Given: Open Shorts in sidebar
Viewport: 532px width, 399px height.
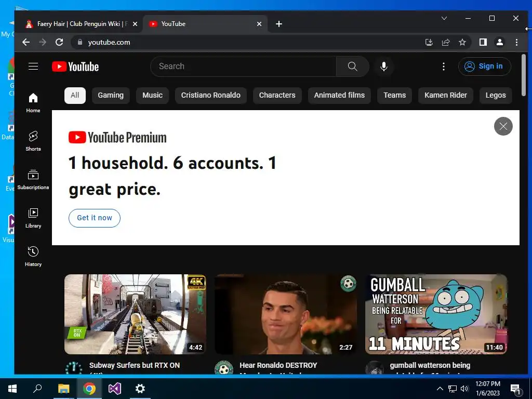Looking at the screenshot, I should pos(33,141).
